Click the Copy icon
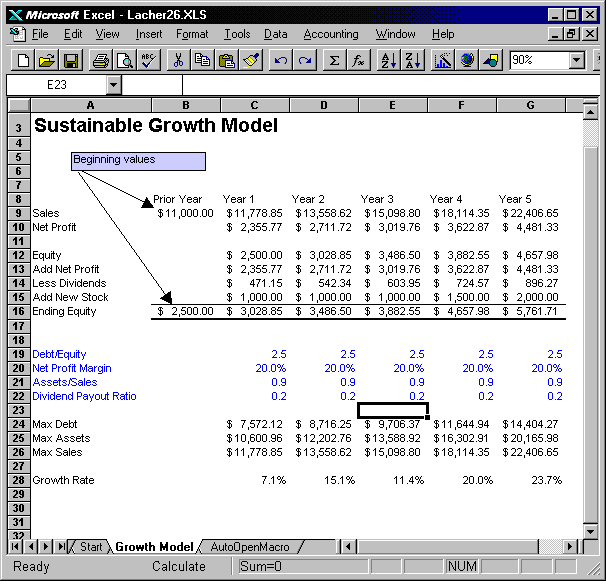The height and width of the screenshot is (581, 606). pyautogui.click(x=202, y=60)
